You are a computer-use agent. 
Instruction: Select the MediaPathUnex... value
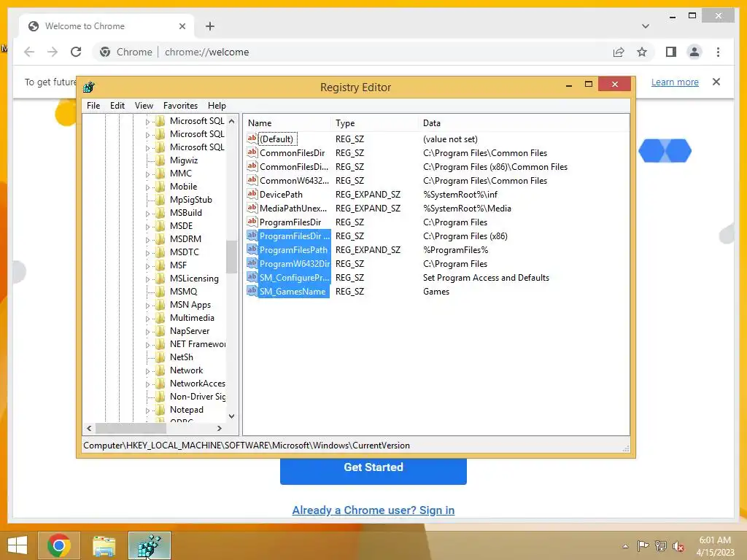tap(293, 208)
